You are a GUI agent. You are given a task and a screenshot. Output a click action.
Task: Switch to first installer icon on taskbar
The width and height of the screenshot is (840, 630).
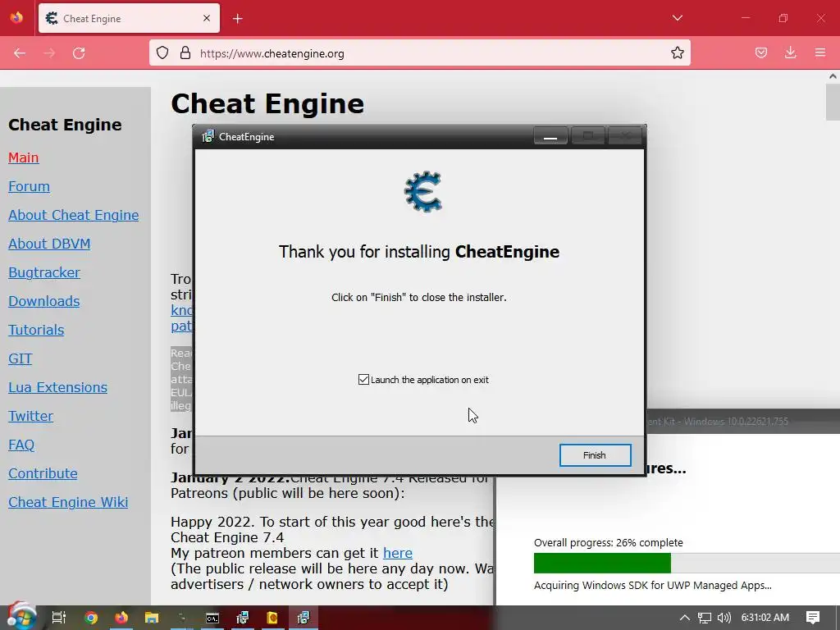243,618
